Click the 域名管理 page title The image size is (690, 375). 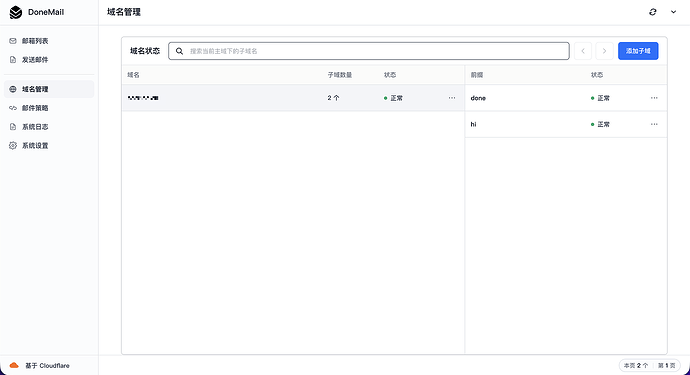click(x=124, y=12)
